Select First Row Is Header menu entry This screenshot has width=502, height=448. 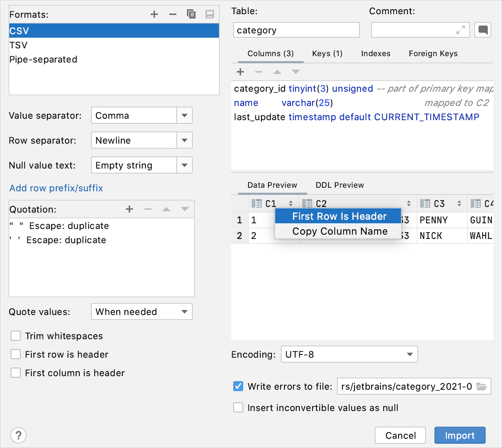click(x=338, y=216)
